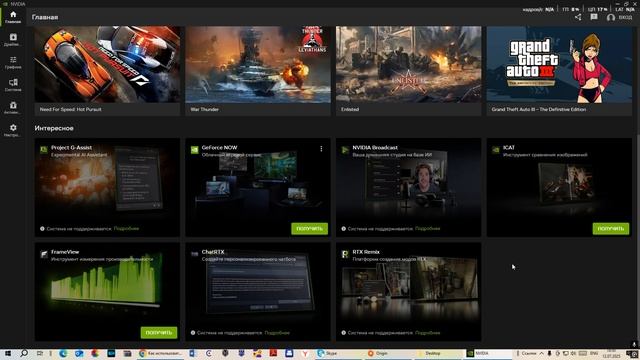Open the Task View taskbar icon

(x=40, y=353)
